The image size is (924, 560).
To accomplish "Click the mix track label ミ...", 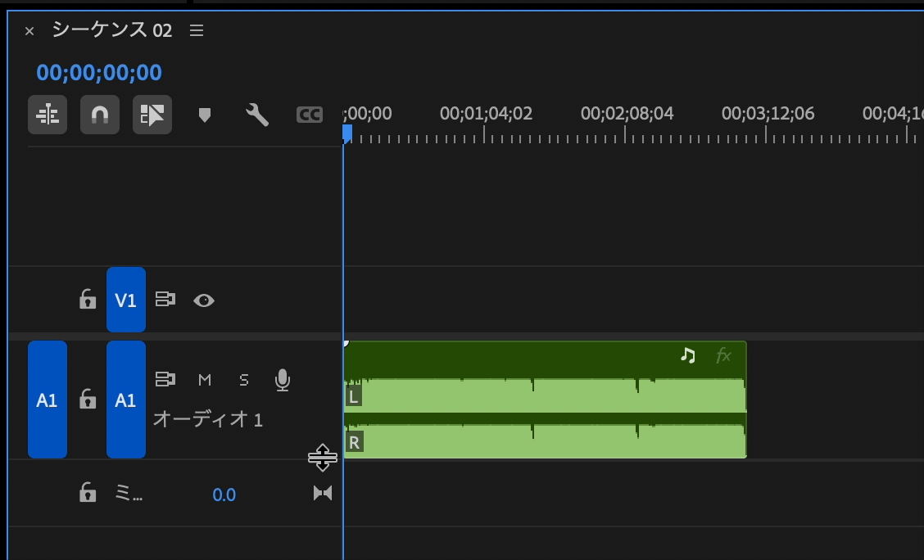I will pos(129,492).
